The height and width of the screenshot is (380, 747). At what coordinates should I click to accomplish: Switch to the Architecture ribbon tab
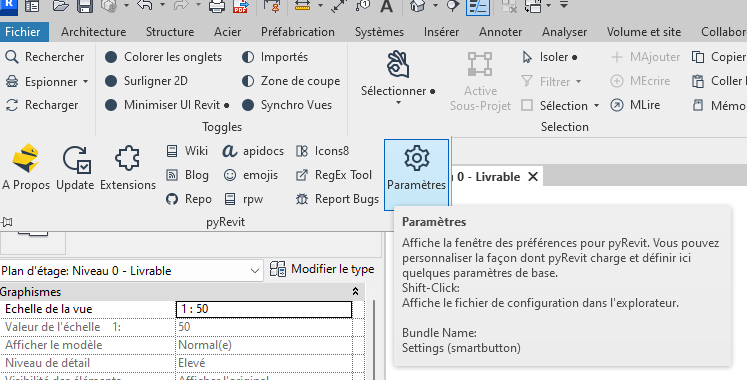93,32
